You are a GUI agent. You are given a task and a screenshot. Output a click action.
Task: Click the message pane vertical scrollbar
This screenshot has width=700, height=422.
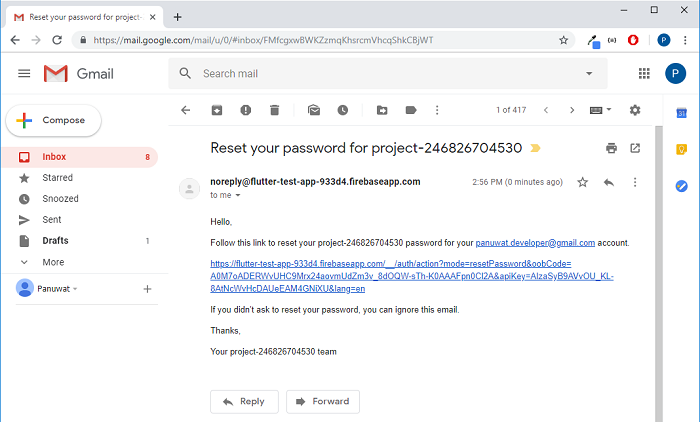[x=659, y=273]
